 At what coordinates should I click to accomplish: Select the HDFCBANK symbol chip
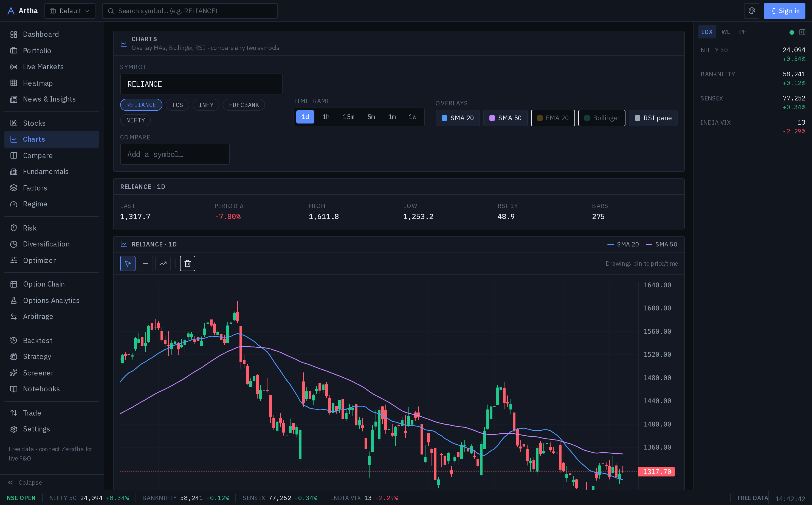point(244,105)
